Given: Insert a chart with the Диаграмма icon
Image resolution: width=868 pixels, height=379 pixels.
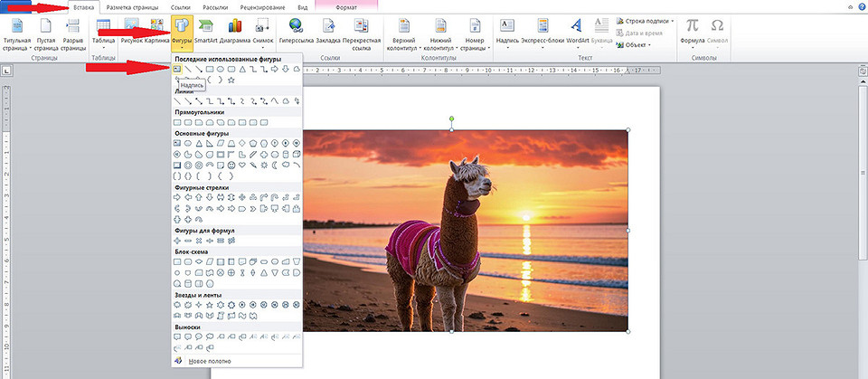Looking at the screenshot, I should (235, 26).
